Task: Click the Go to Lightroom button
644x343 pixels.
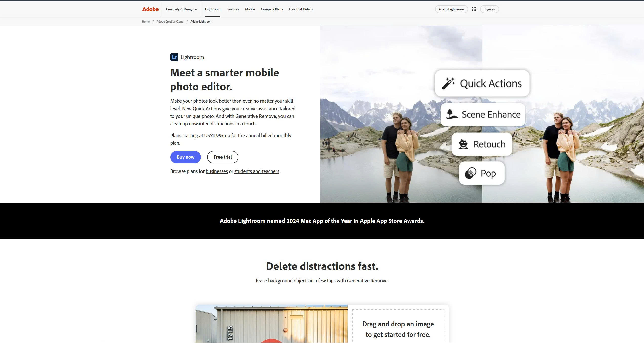Action: (451, 9)
